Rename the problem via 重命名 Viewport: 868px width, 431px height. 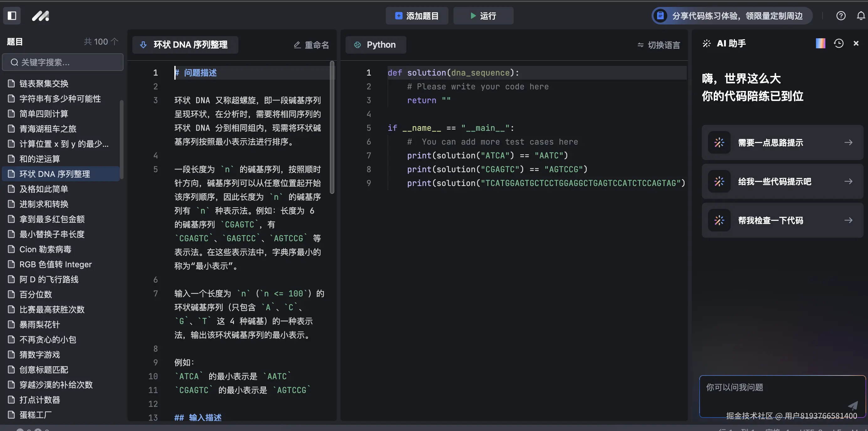coord(311,45)
